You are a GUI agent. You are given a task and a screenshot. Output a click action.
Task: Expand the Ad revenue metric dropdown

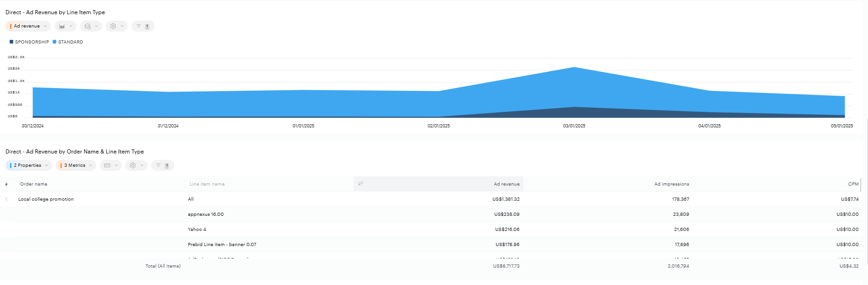pos(28,26)
